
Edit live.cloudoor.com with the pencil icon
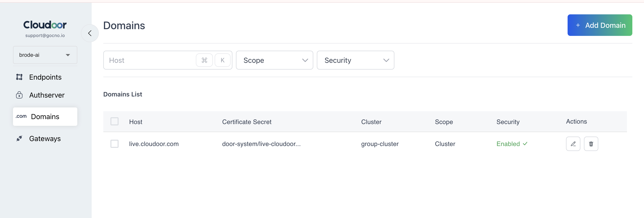[573, 144]
